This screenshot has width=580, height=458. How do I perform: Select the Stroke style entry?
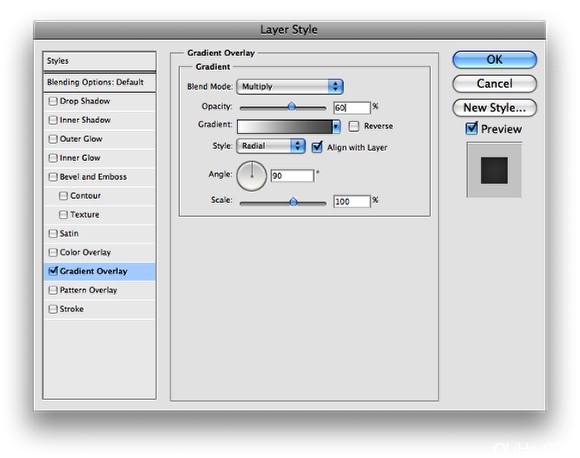[100, 309]
